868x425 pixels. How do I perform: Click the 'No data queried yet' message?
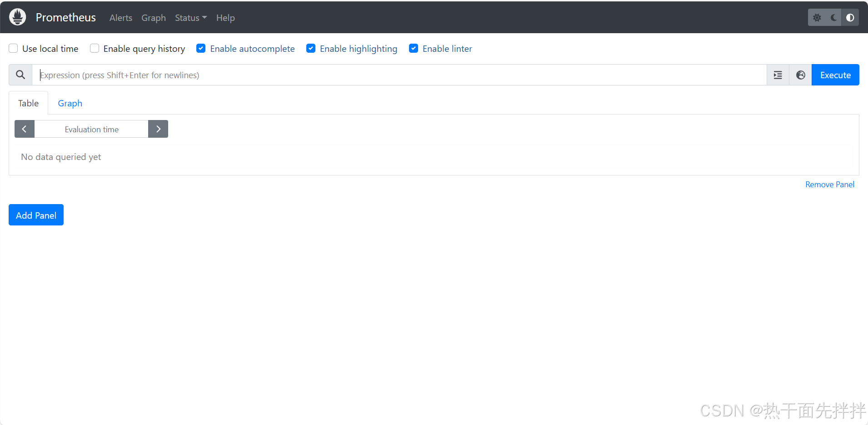61,157
